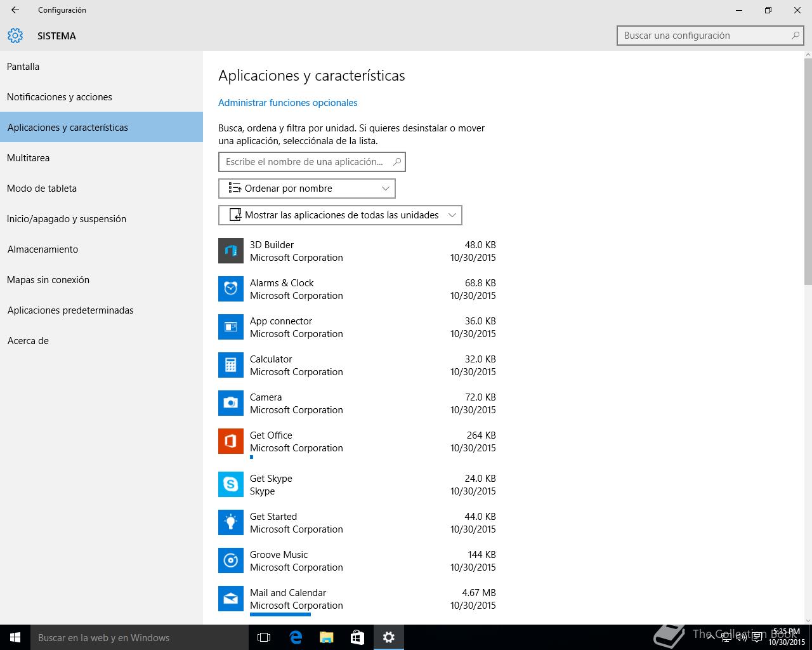Click the Mail and Calendar icon
812x650 pixels.
click(x=231, y=599)
